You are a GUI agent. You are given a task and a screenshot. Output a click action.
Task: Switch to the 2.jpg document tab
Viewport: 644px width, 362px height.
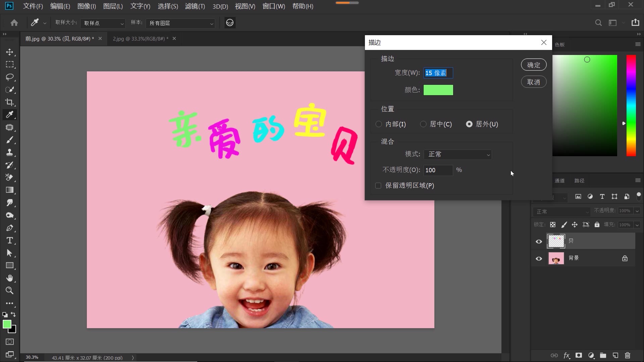(x=139, y=39)
